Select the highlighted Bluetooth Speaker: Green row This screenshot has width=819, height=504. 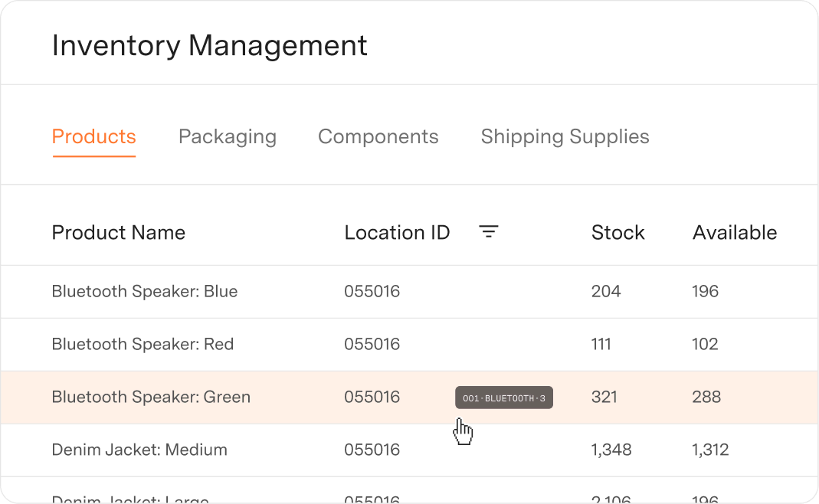(150, 397)
